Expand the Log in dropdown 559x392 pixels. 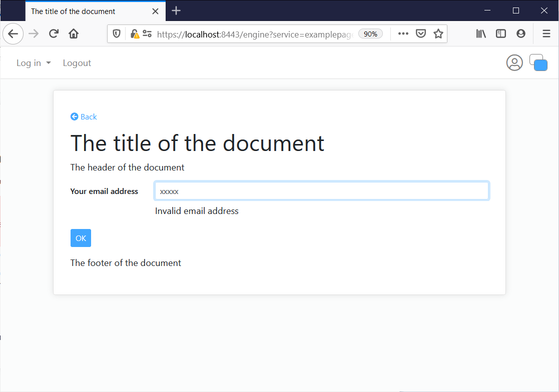[34, 63]
